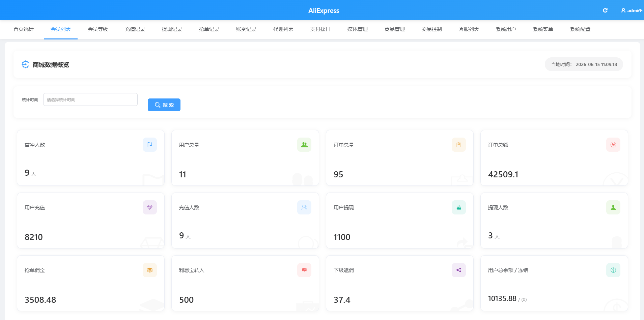Select the 商品管理 tab
644x320 pixels.
pos(395,29)
